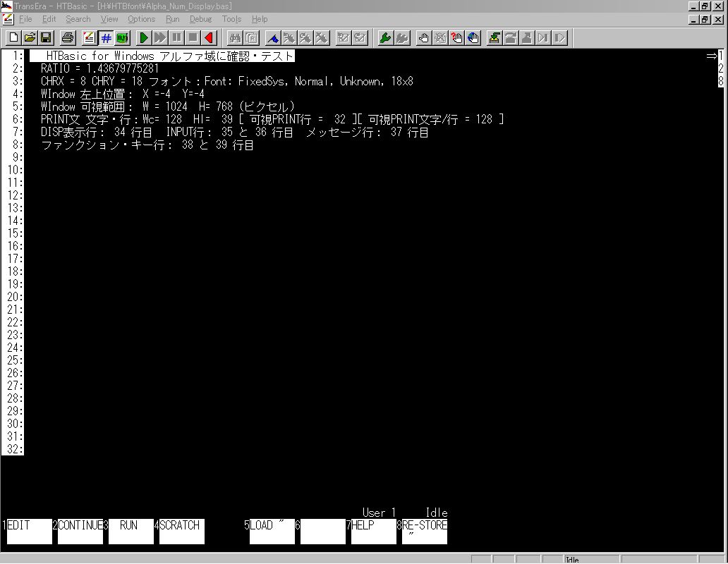Screen dimensions: 728x564
Task: Click the document icon left of File menu
Action: click(8, 19)
